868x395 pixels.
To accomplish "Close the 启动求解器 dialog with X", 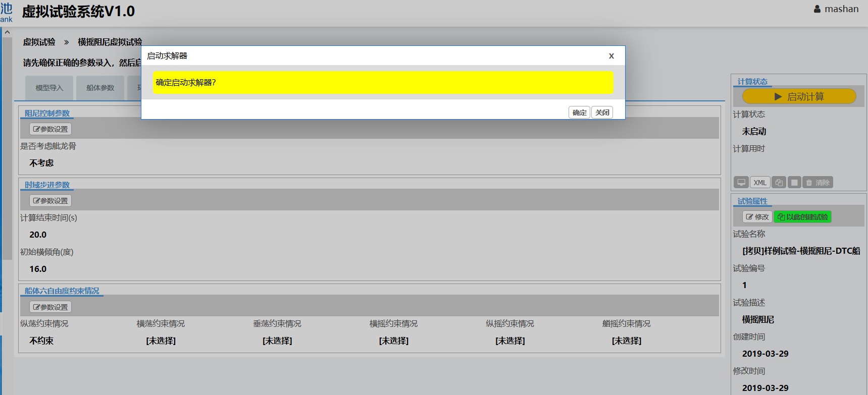I will point(611,56).
